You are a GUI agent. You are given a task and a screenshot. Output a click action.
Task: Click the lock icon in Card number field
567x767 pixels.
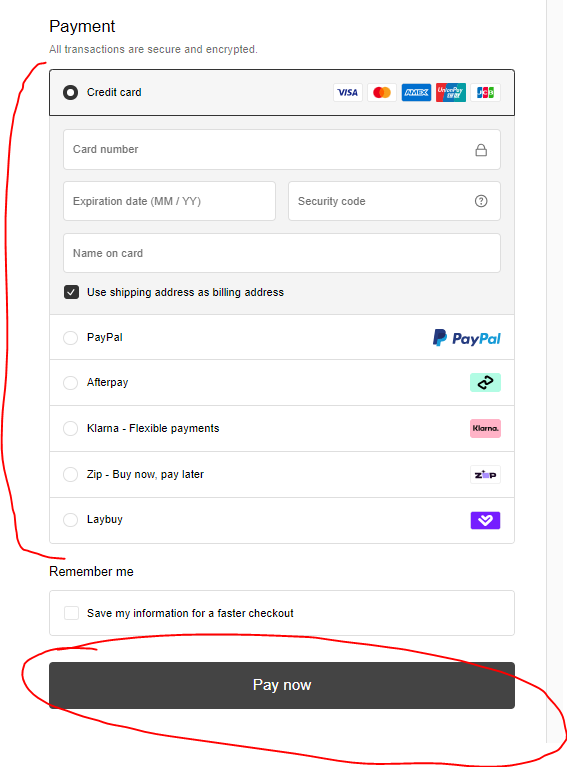click(481, 150)
